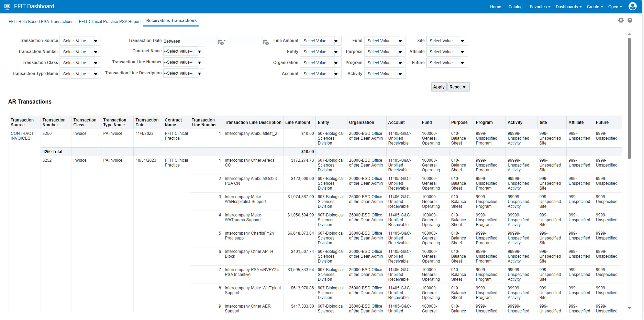Screen dimensions: 644x320
Task: Click the $613,970.86 line amount
Action: [x=302, y=288]
